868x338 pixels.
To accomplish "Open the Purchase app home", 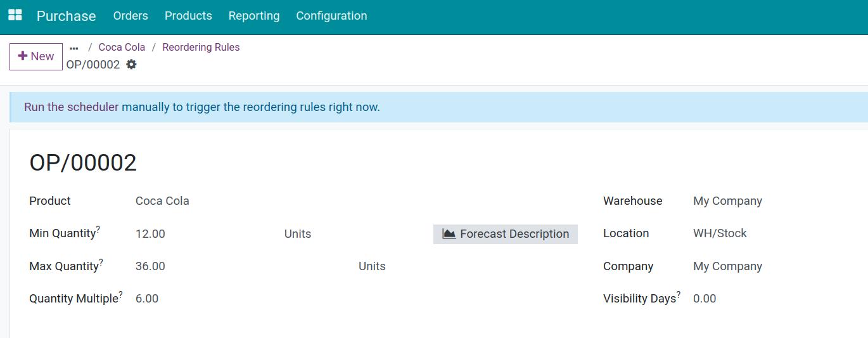I will coord(67,16).
